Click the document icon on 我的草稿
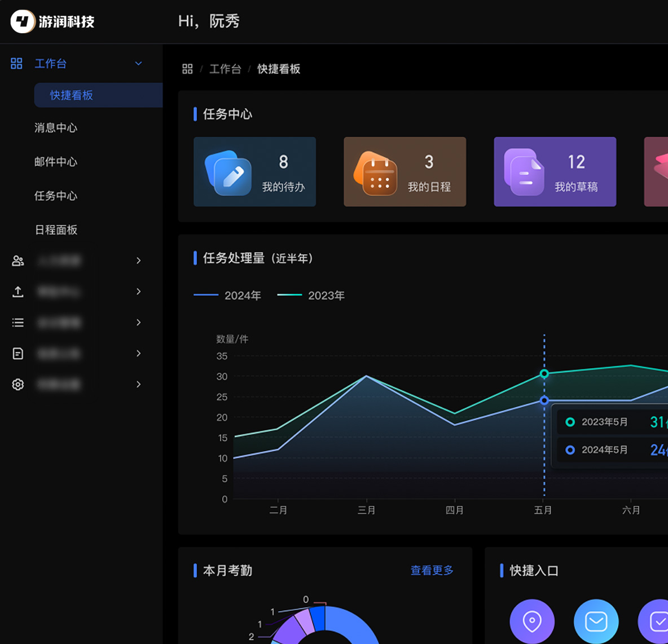The height and width of the screenshot is (644, 668). coord(525,172)
